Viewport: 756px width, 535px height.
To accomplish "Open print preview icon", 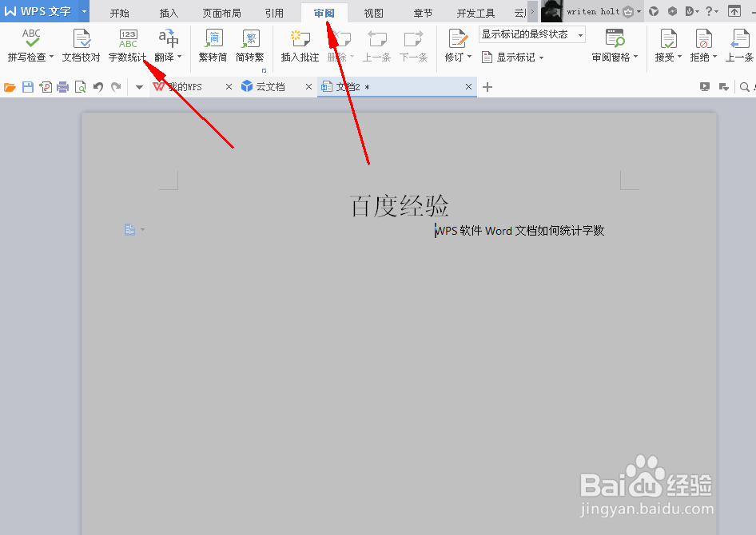I will point(80,87).
